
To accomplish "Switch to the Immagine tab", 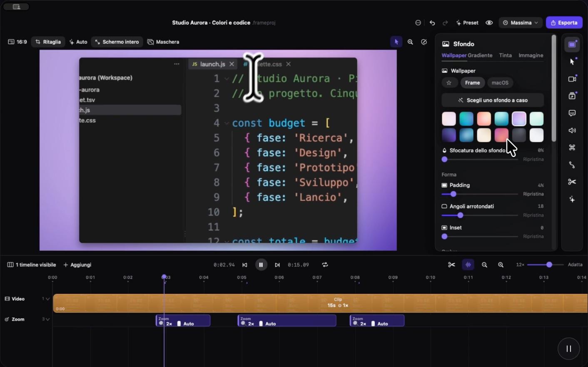I will pos(531,55).
